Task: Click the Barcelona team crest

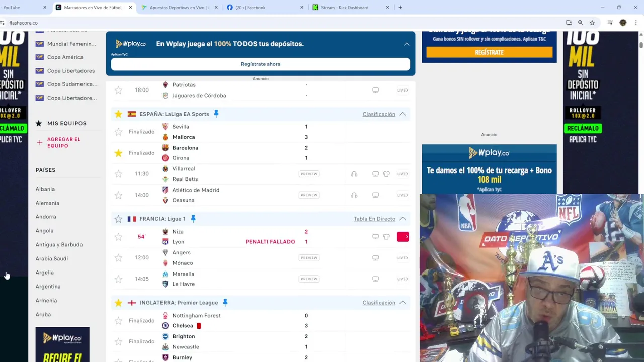Action: (x=165, y=148)
